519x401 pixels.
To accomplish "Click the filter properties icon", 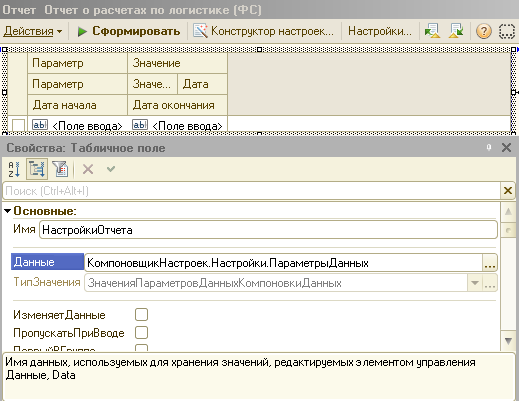I will point(60,169).
